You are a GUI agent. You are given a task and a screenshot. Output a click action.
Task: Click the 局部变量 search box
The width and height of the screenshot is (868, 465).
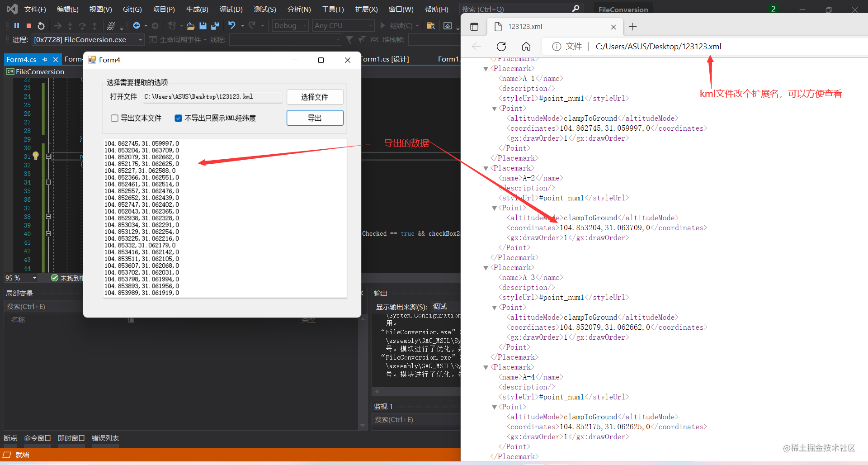(43, 306)
